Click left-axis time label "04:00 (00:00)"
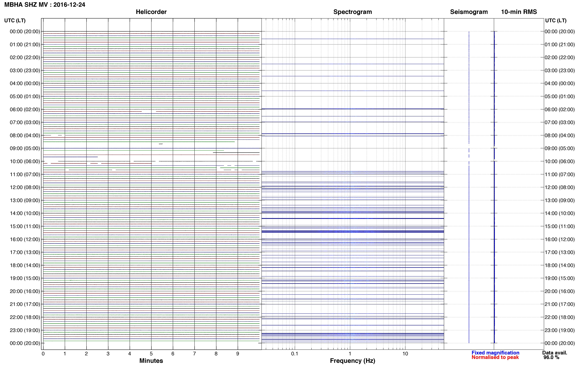 point(25,83)
